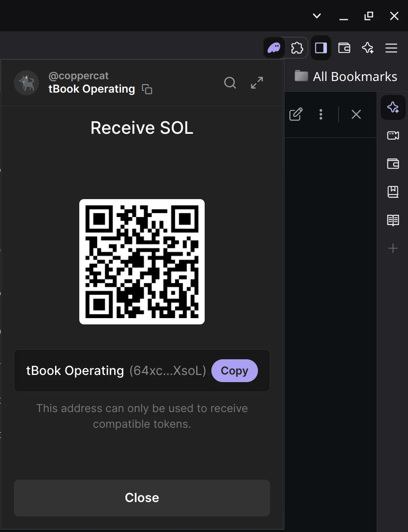408x532 pixels.
Task: Open the All Bookmarks folder
Action: (346, 77)
